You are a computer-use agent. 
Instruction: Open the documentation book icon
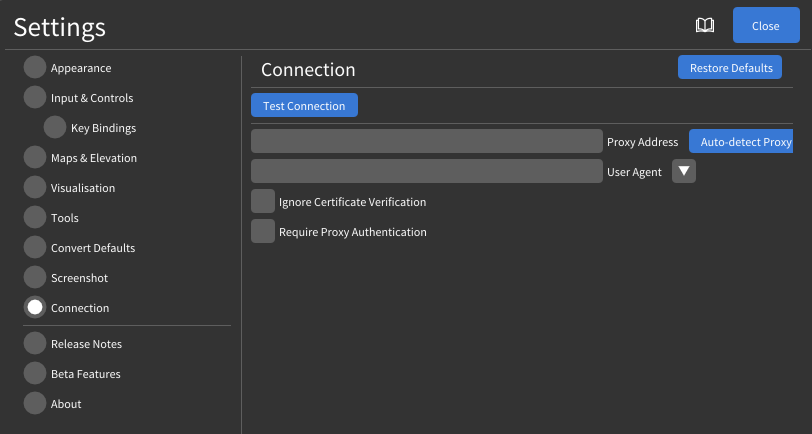(705, 26)
